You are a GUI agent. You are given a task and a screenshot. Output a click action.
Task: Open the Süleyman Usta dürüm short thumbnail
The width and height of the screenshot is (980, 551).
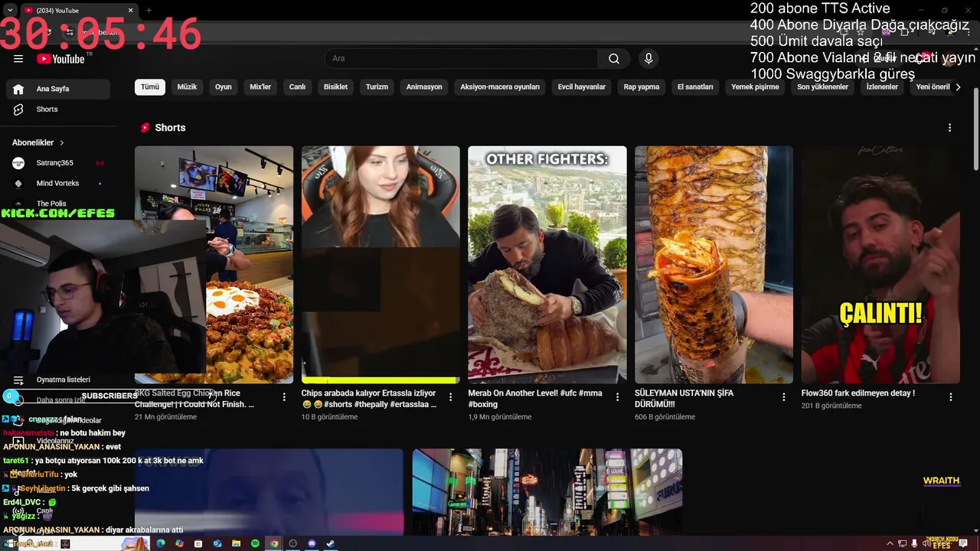714,265
